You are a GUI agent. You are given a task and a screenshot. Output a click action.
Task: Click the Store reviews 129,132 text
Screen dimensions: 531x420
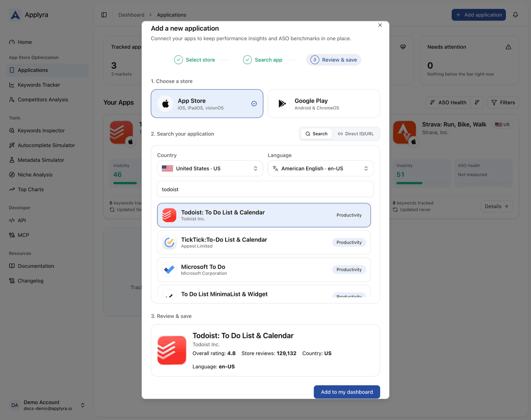(x=269, y=353)
